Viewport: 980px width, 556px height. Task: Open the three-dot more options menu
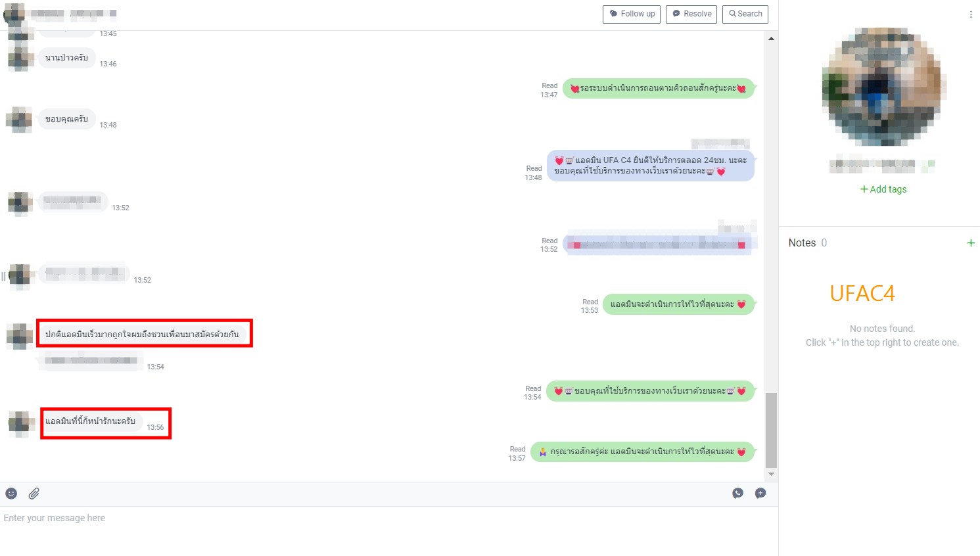970,14
